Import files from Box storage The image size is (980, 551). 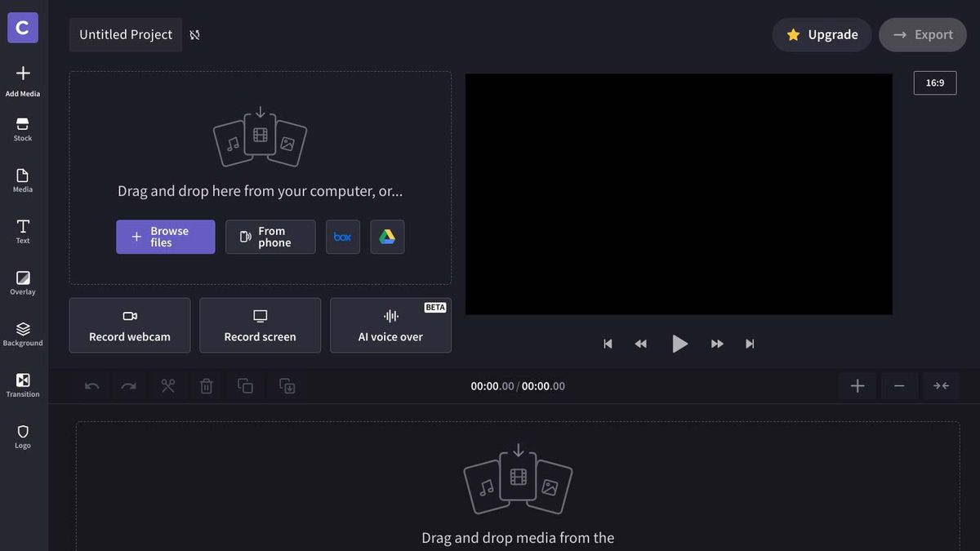(x=343, y=237)
